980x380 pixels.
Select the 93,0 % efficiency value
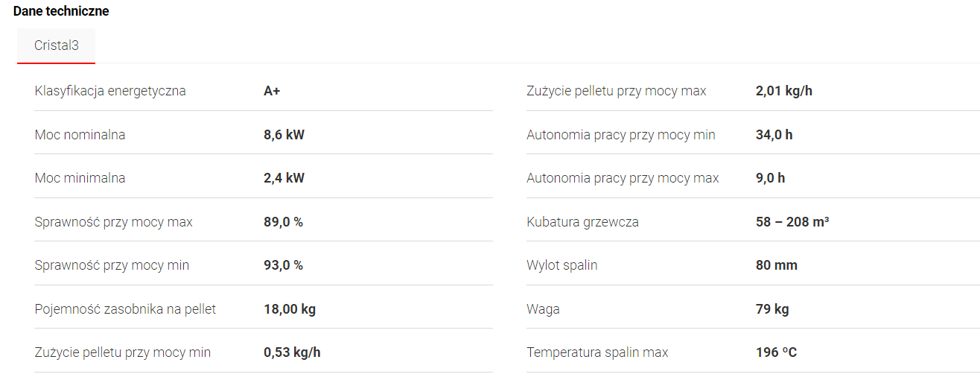(x=283, y=265)
